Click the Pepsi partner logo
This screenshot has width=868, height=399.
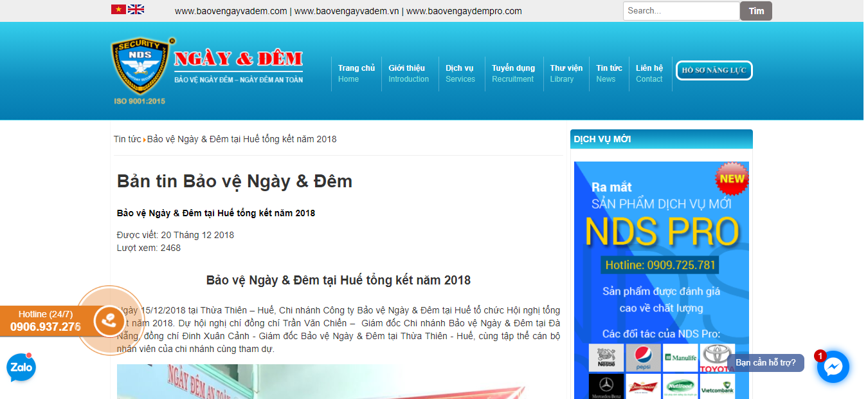[642, 358]
